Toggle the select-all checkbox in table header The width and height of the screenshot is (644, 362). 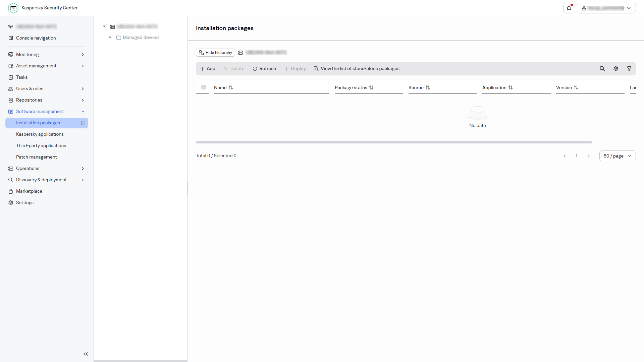204,87
